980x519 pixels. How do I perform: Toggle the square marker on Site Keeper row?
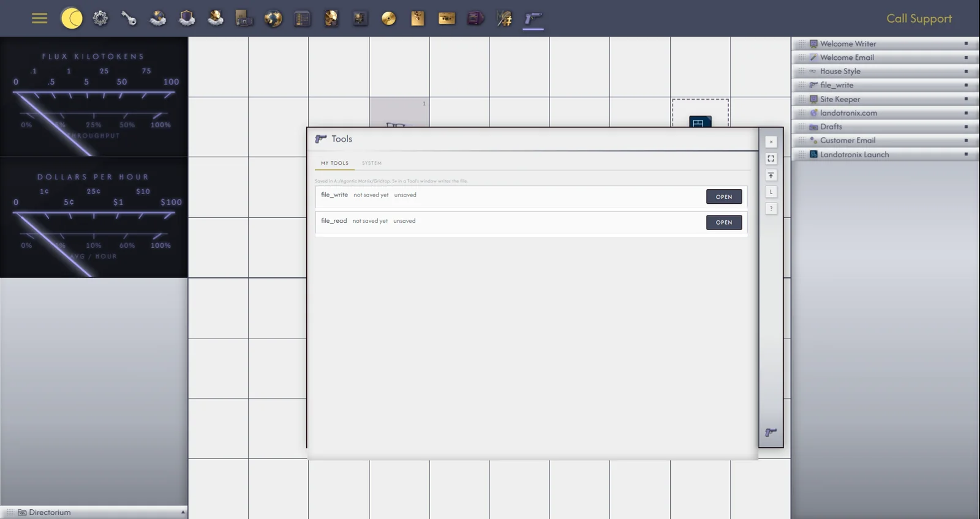coord(966,99)
